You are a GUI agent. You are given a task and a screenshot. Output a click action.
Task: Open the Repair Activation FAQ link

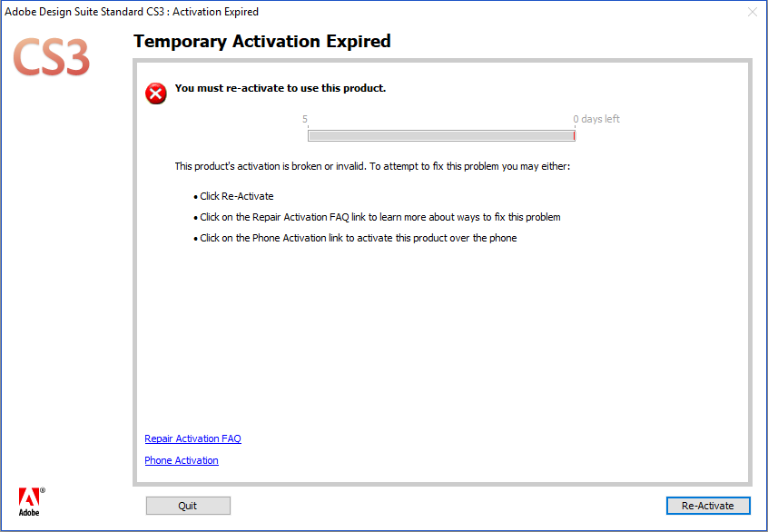(192, 438)
